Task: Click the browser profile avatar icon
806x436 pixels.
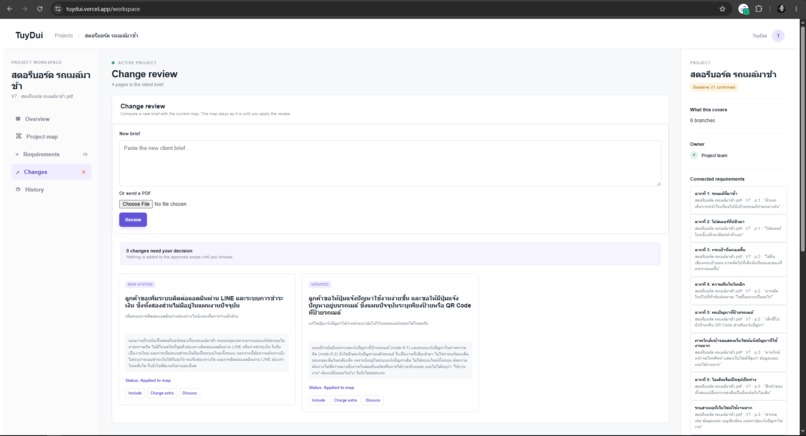Action: pyautogui.click(x=781, y=9)
